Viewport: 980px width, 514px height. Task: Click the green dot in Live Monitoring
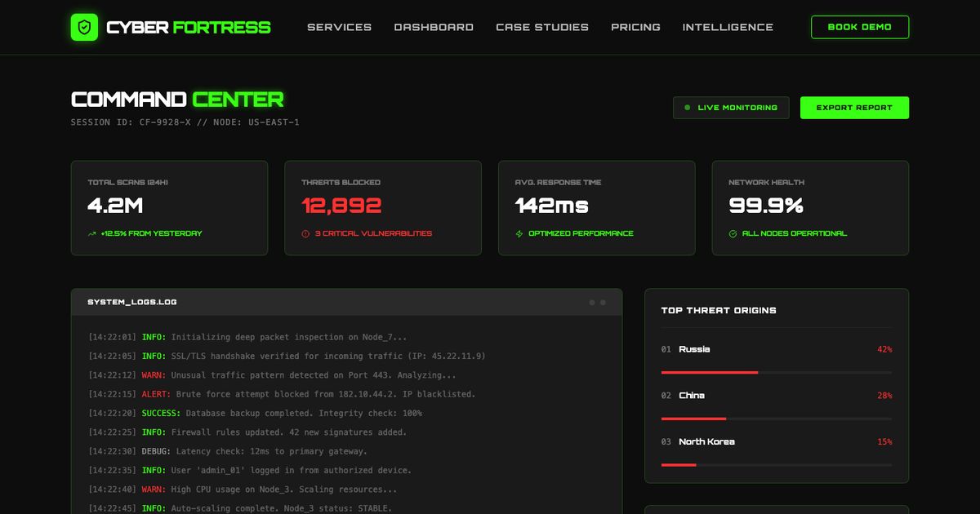(x=687, y=108)
